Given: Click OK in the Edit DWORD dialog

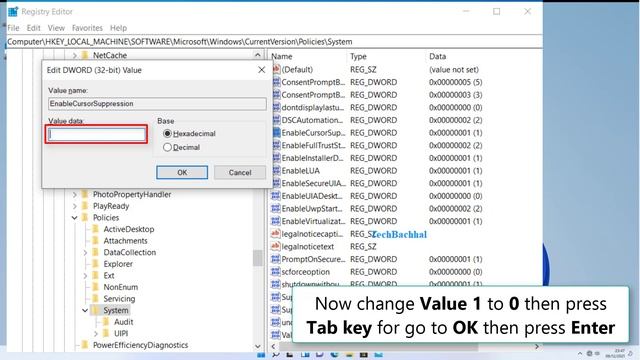Looking at the screenshot, I should click(182, 172).
